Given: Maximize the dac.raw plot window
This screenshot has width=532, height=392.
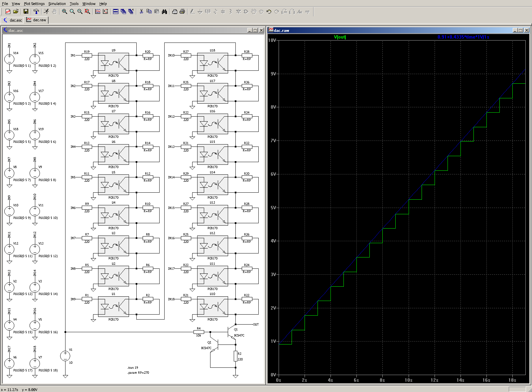Looking at the screenshot, I should point(521,30).
